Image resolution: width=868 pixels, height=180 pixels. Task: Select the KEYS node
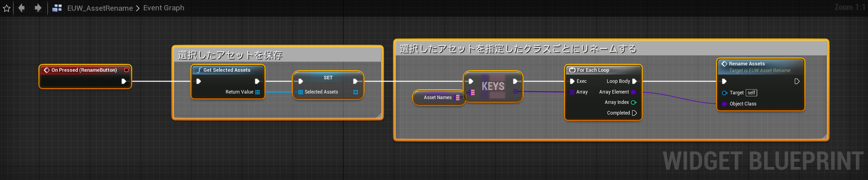click(493, 86)
